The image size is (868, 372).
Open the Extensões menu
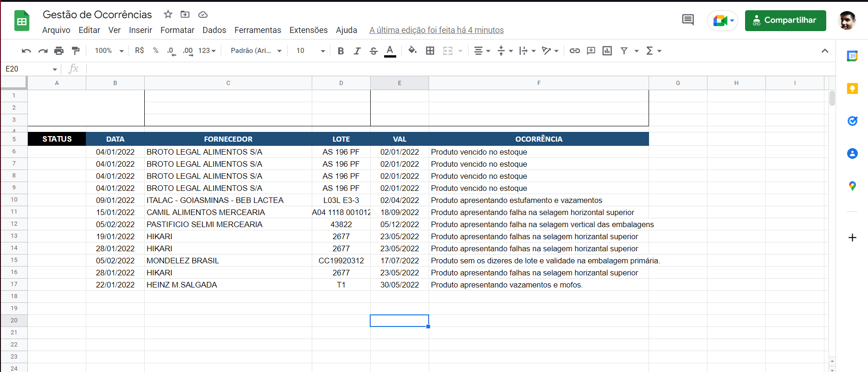[309, 30]
